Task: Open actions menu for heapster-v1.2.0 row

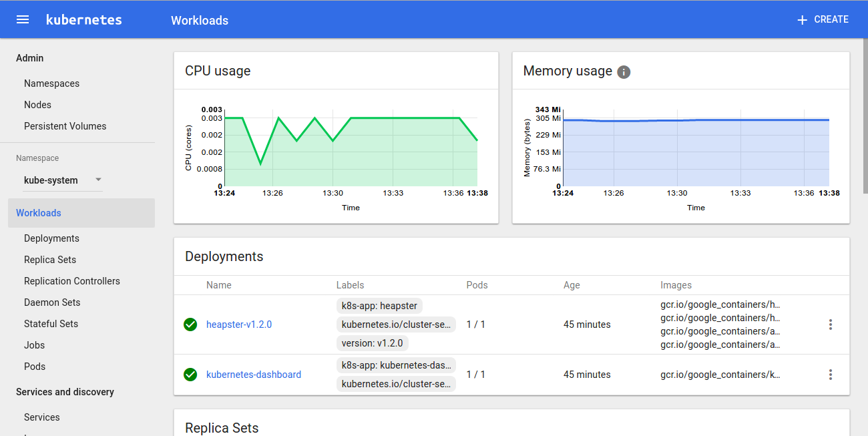Action: point(831,324)
